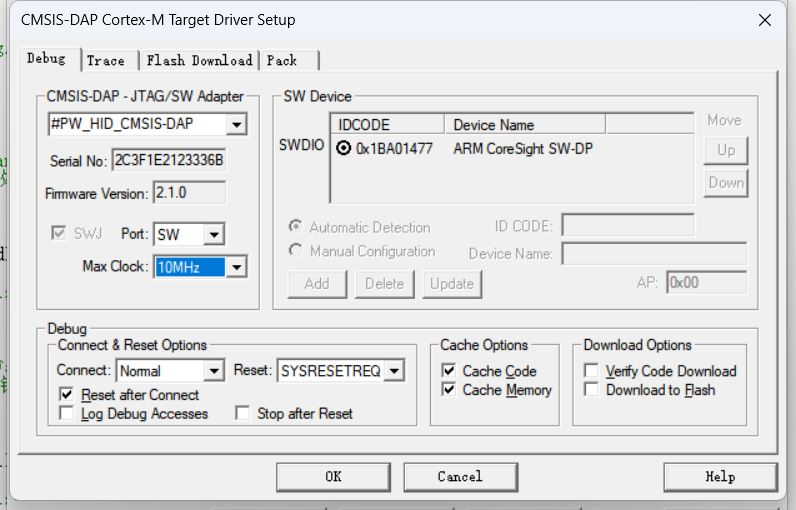Select Manual Configuration radio button

click(295, 250)
